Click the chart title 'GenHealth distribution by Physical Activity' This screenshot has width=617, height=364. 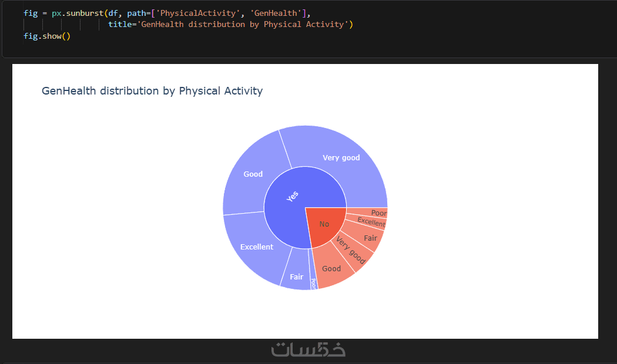pos(152,91)
